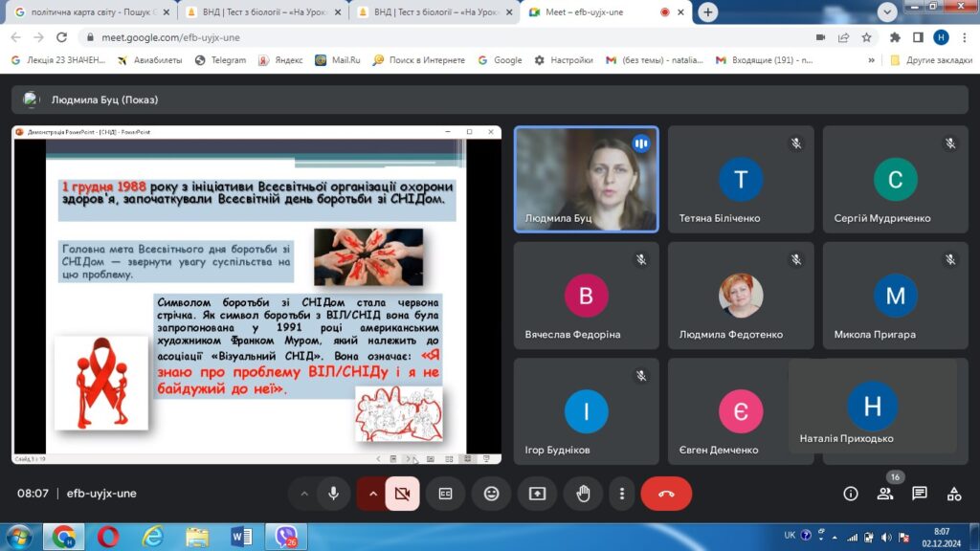This screenshot has height=551, width=980.
Task: Click Людмила Буц's video tile
Action: pos(586,179)
